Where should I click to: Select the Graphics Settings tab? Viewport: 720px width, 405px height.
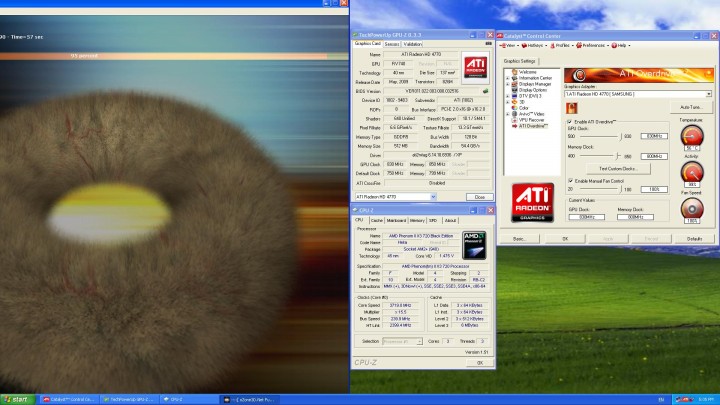tap(519, 61)
